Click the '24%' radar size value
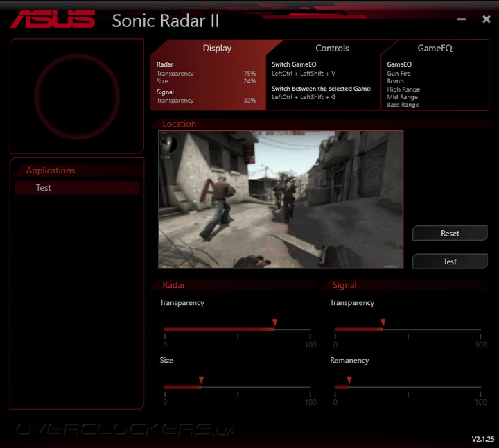The width and height of the screenshot is (499, 448). click(249, 81)
